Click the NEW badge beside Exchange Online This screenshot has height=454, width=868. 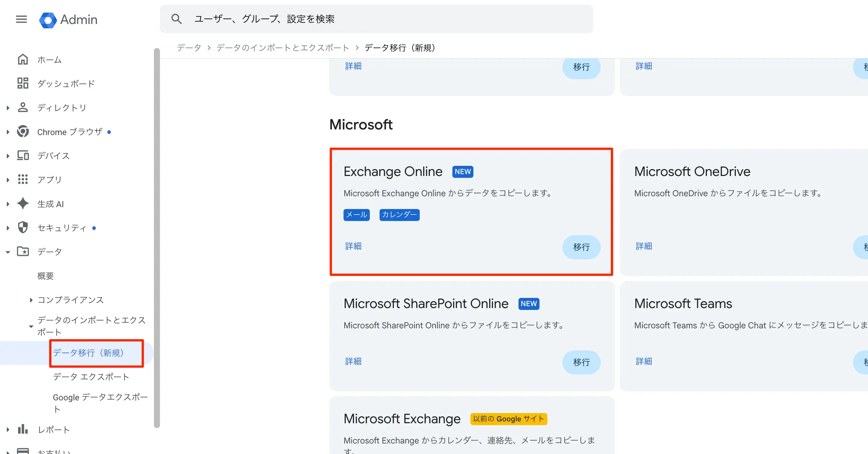(x=463, y=171)
